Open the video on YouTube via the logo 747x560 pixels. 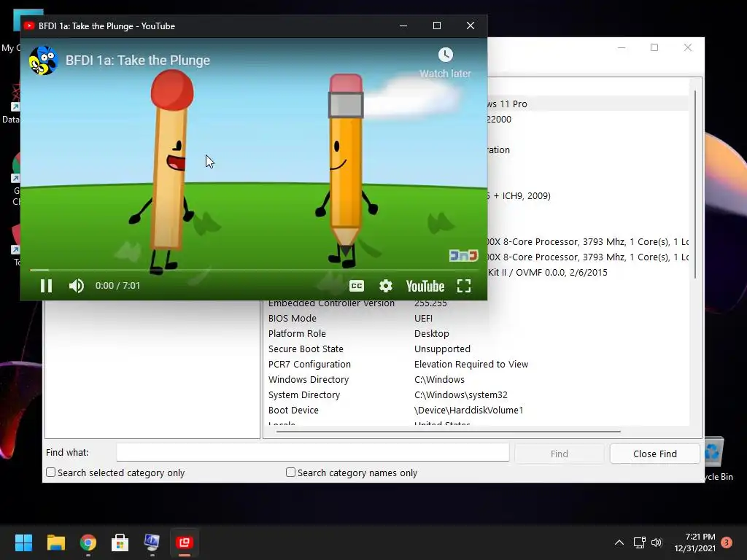click(x=425, y=286)
